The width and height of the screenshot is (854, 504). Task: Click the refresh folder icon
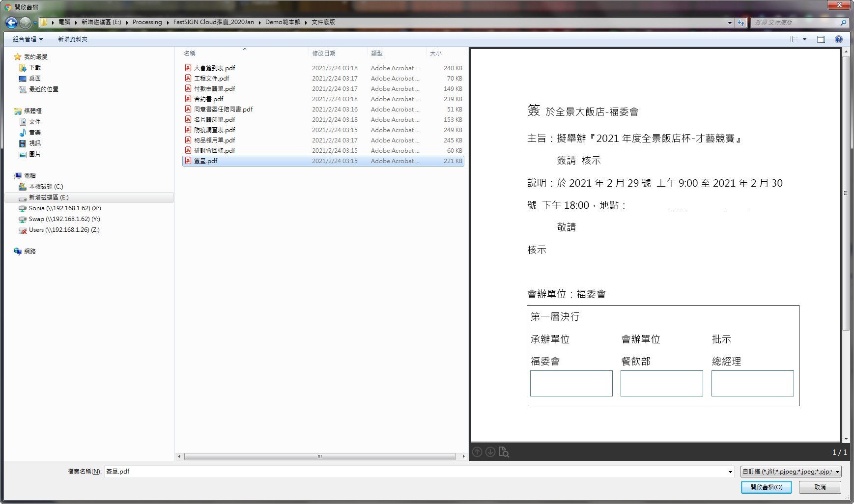[x=741, y=23]
